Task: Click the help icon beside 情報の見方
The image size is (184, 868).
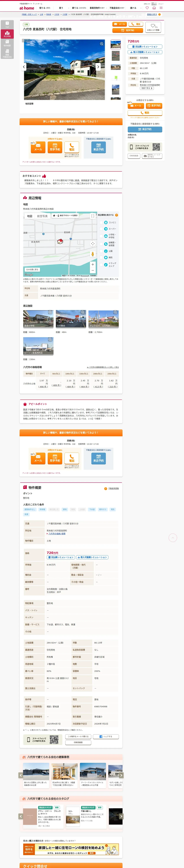Action: 160,14
